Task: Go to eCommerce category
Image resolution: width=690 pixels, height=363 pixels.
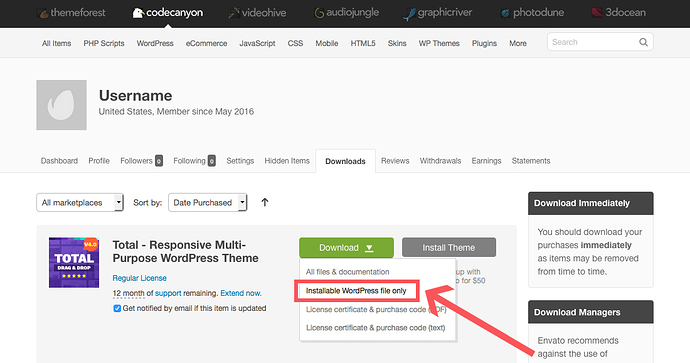Action: pos(206,43)
